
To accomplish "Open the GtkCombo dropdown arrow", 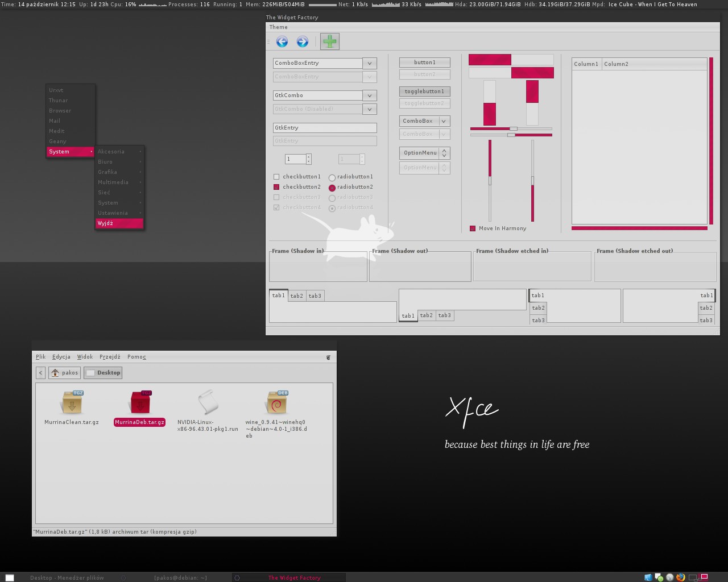I will pyautogui.click(x=370, y=95).
